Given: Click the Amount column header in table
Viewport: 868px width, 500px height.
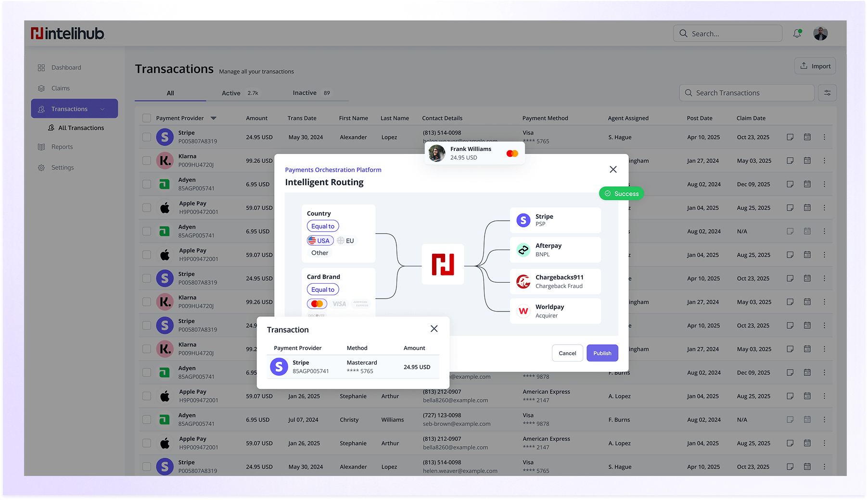Looking at the screenshot, I should [256, 118].
